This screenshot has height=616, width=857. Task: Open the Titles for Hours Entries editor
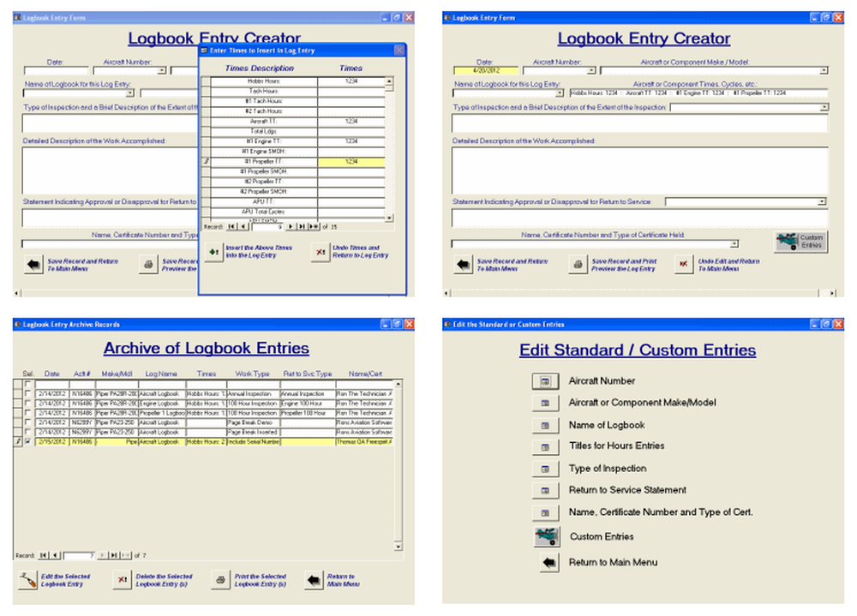click(545, 446)
